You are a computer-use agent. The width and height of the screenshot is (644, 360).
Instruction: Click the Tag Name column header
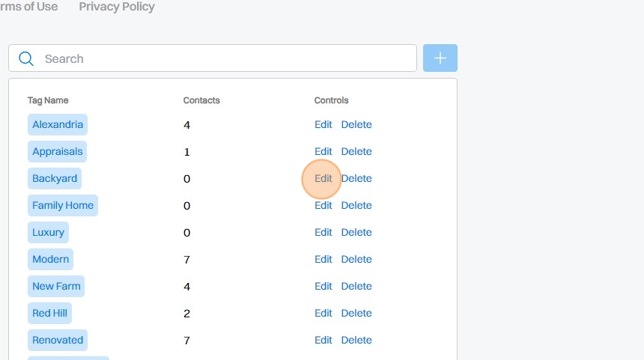click(x=48, y=100)
